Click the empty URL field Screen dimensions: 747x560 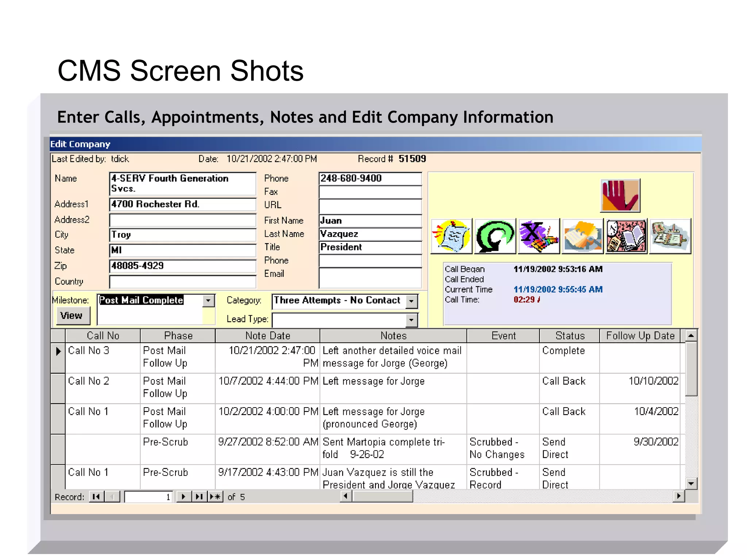(x=370, y=206)
